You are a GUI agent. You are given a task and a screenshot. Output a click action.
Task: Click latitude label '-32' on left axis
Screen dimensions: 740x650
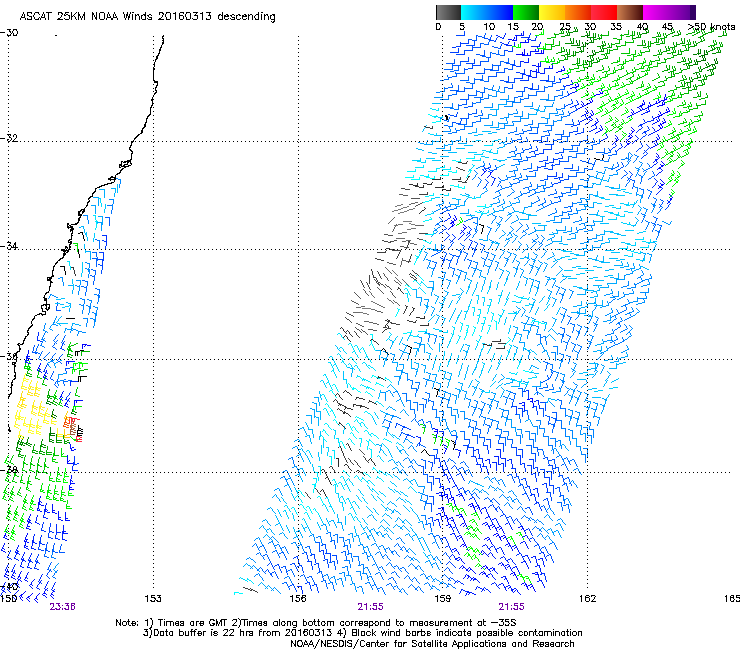[x=9, y=138]
